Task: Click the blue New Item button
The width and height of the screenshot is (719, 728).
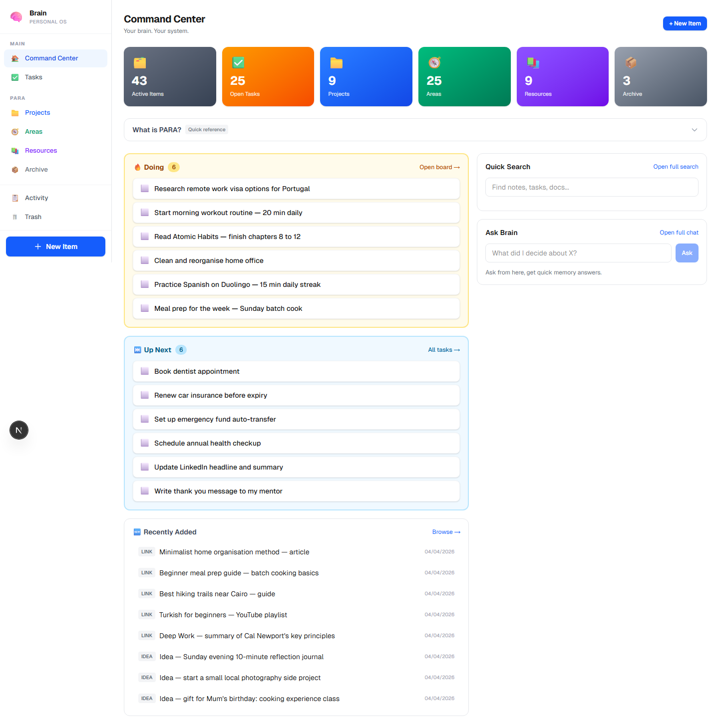Action: tap(55, 246)
